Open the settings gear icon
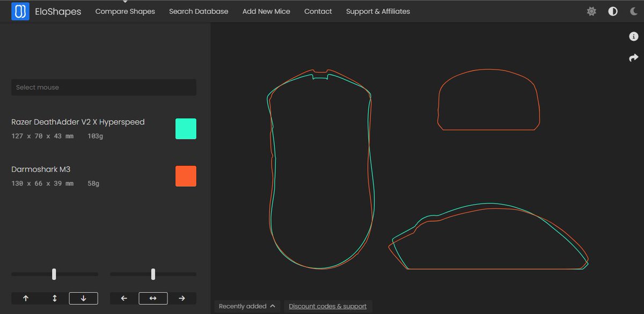This screenshot has height=314, width=644. click(591, 11)
